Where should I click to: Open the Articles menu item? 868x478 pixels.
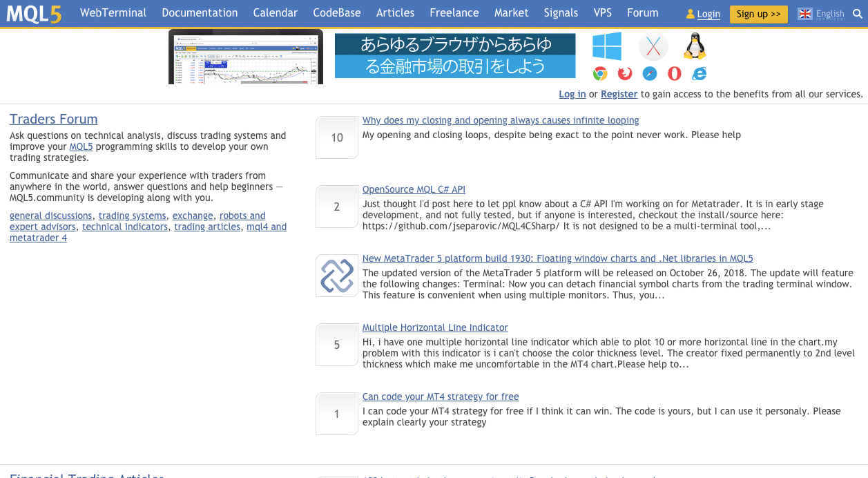[x=395, y=13]
